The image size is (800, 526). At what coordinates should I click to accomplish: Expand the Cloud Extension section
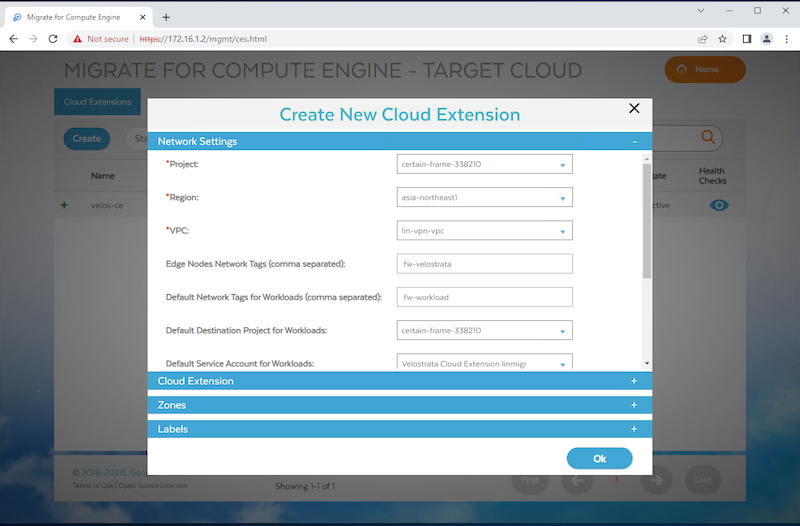click(x=634, y=381)
